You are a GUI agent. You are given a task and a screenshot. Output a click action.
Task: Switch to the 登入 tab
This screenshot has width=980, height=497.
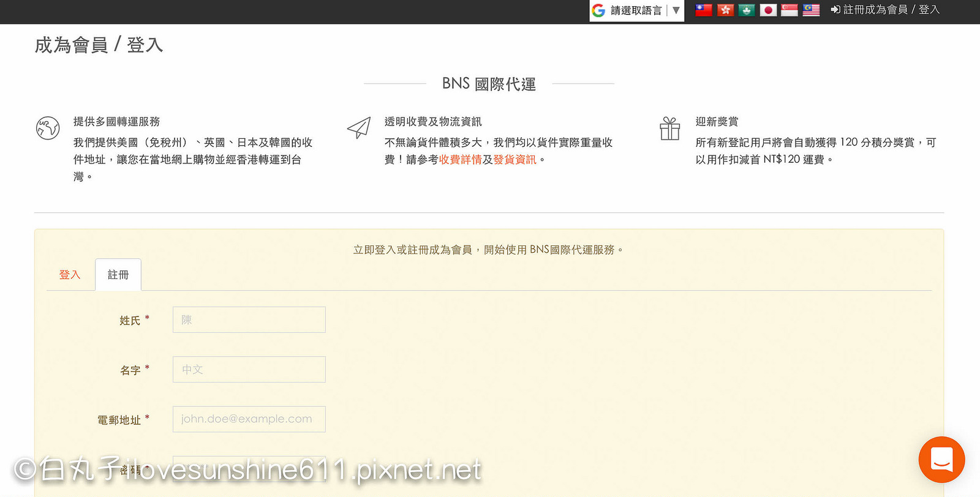pos(70,275)
